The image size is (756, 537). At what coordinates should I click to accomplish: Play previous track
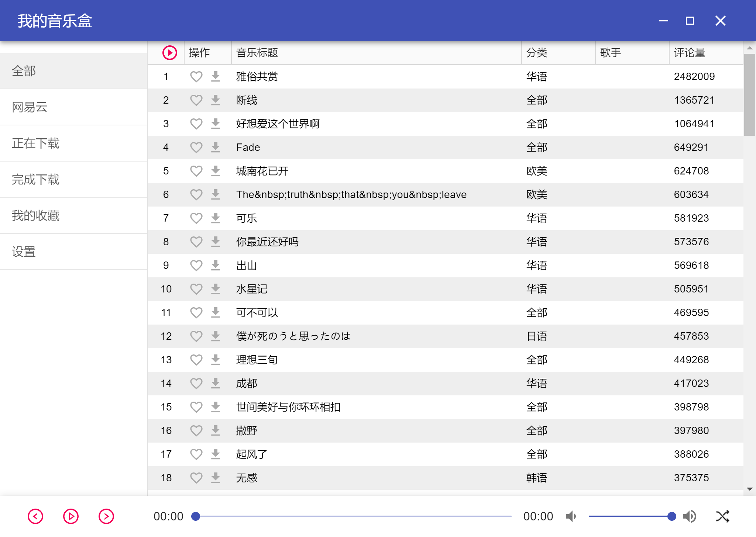[x=35, y=516]
